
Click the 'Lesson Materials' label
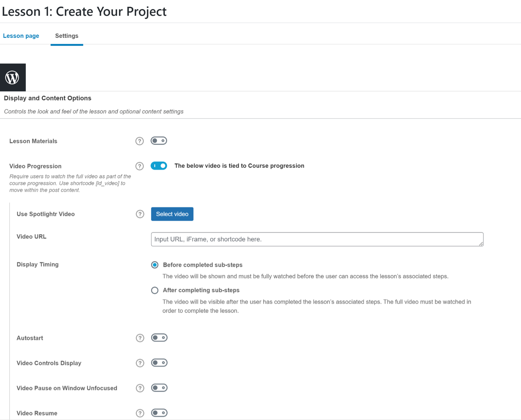point(33,141)
